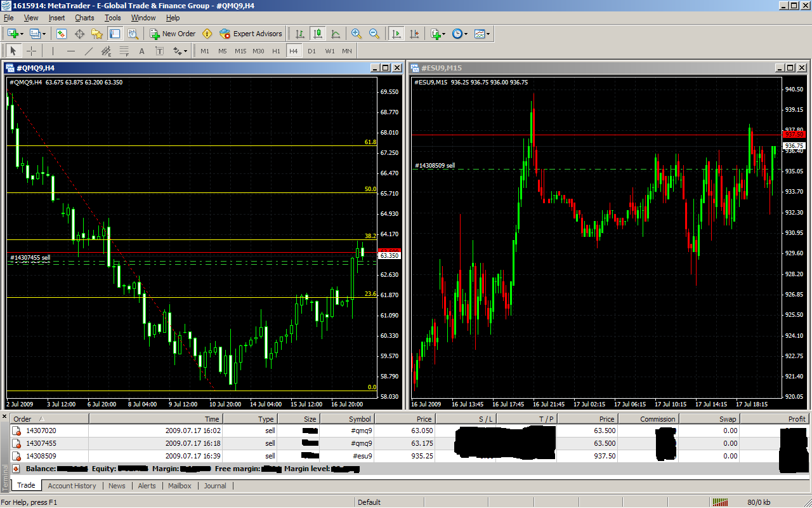
Task: Zoom in the chart
Action: [357, 34]
